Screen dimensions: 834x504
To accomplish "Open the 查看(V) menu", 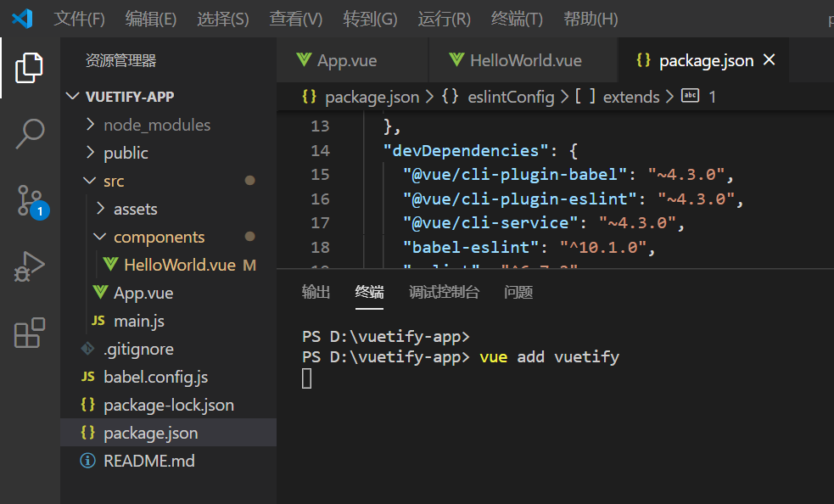I will (x=296, y=20).
